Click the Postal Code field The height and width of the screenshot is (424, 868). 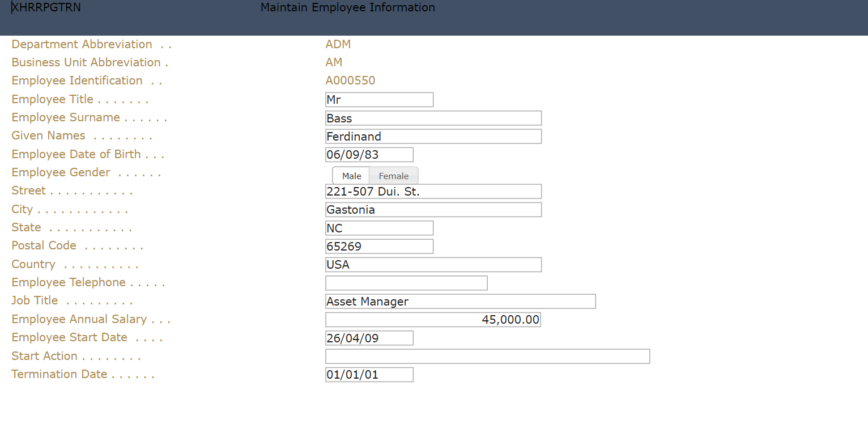(x=379, y=246)
